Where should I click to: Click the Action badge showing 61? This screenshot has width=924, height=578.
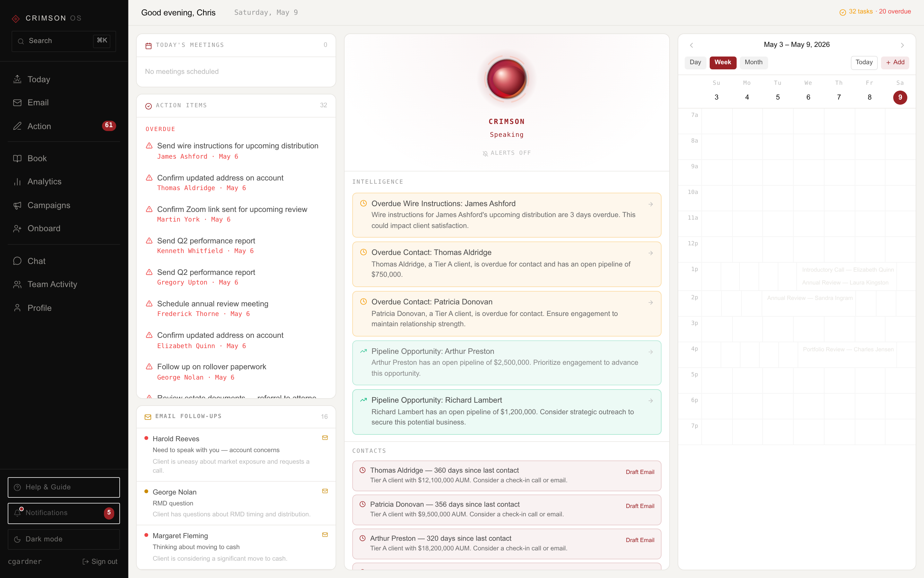pyautogui.click(x=109, y=125)
